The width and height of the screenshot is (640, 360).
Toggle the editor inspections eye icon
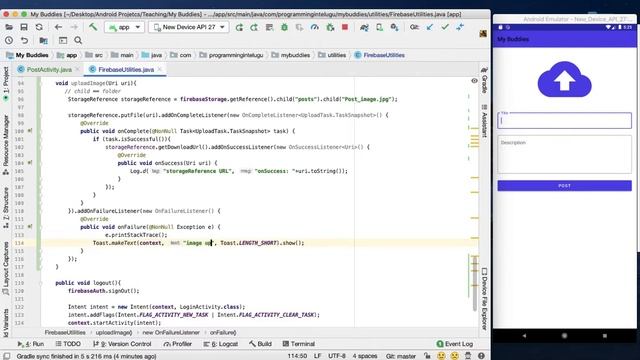(x=474, y=81)
